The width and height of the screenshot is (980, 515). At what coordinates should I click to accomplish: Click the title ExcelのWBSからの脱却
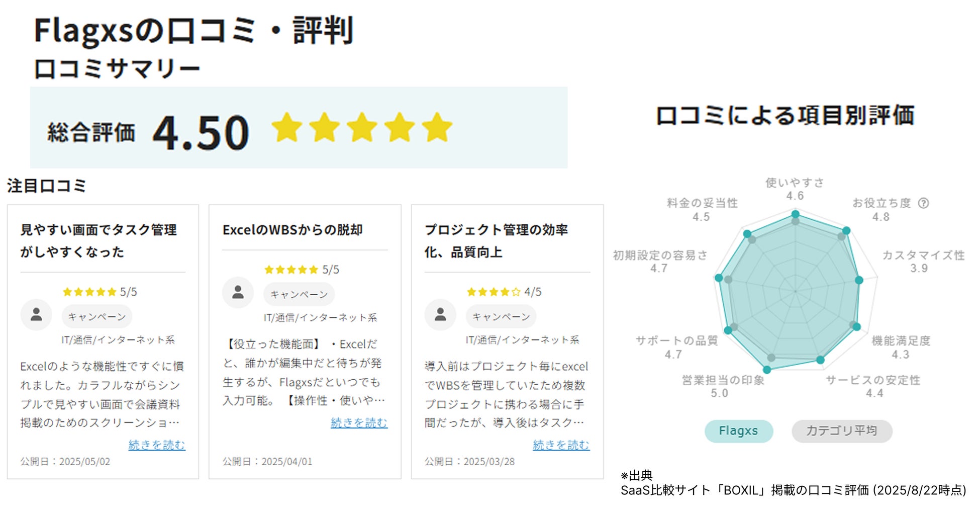click(x=292, y=230)
